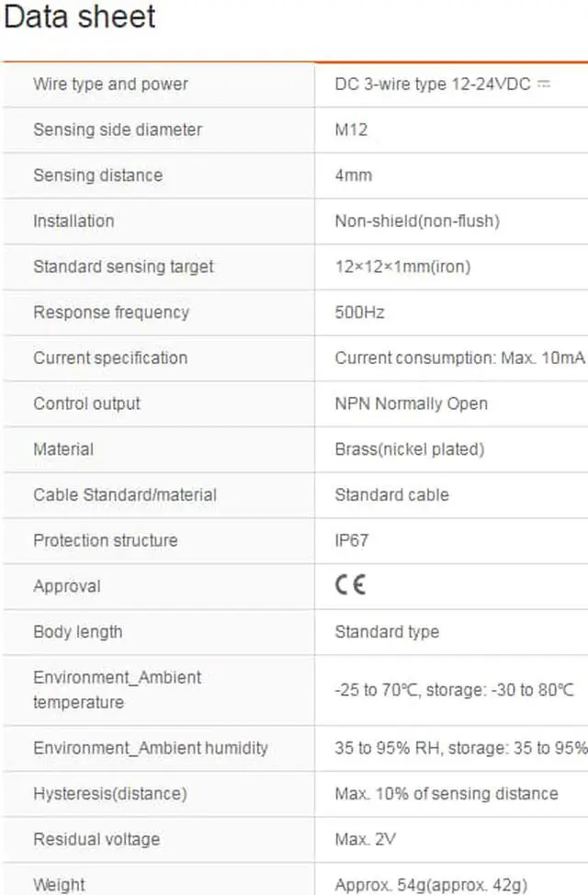Screen dimensions: 588x895
Task: Click the Sensing side diameter label
Action: 118,130
